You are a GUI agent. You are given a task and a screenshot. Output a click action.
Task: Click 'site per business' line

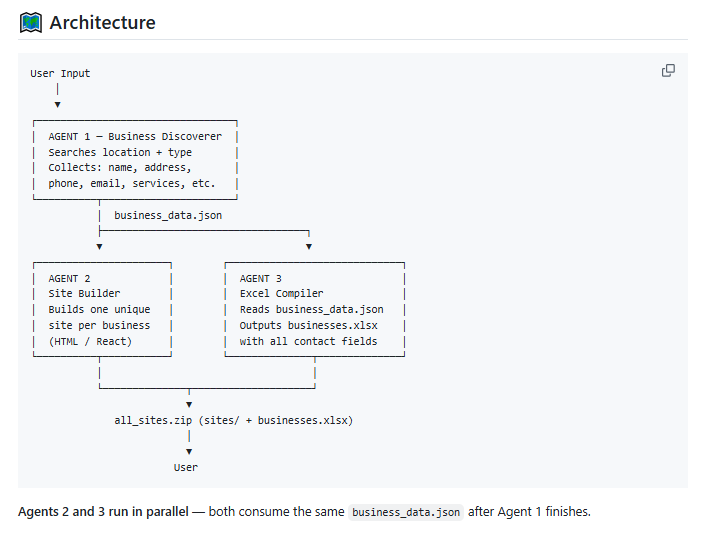point(99,325)
